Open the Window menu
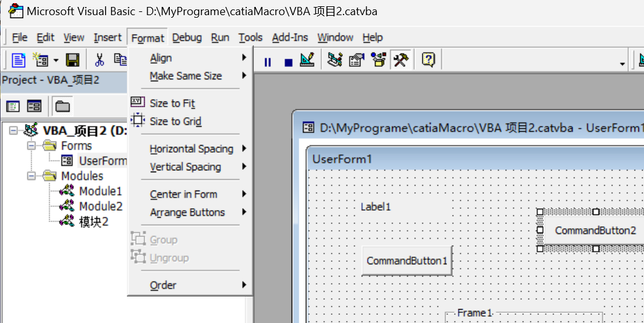 click(x=335, y=37)
